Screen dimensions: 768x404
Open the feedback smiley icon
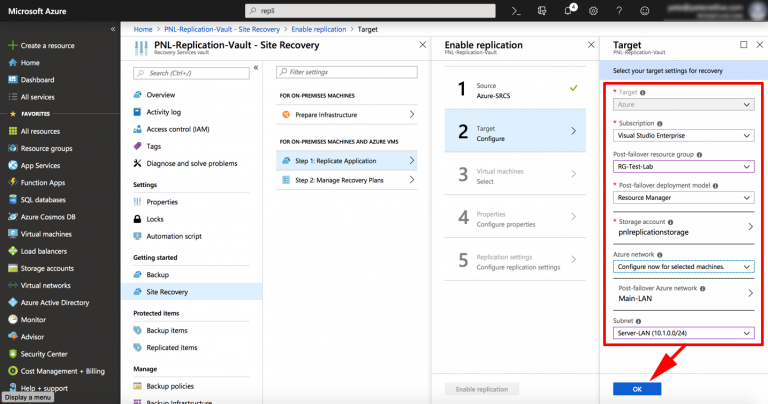pos(645,11)
